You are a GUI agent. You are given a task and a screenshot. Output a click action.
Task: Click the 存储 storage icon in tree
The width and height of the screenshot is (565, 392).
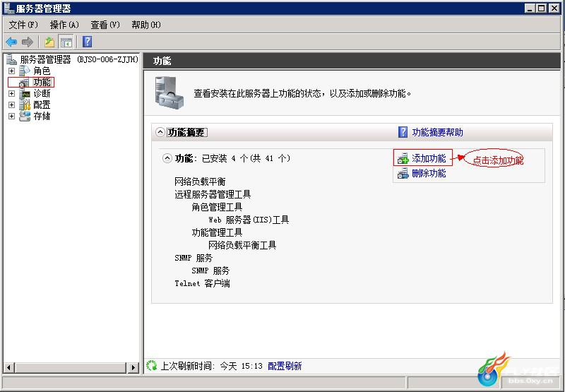pos(25,116)
